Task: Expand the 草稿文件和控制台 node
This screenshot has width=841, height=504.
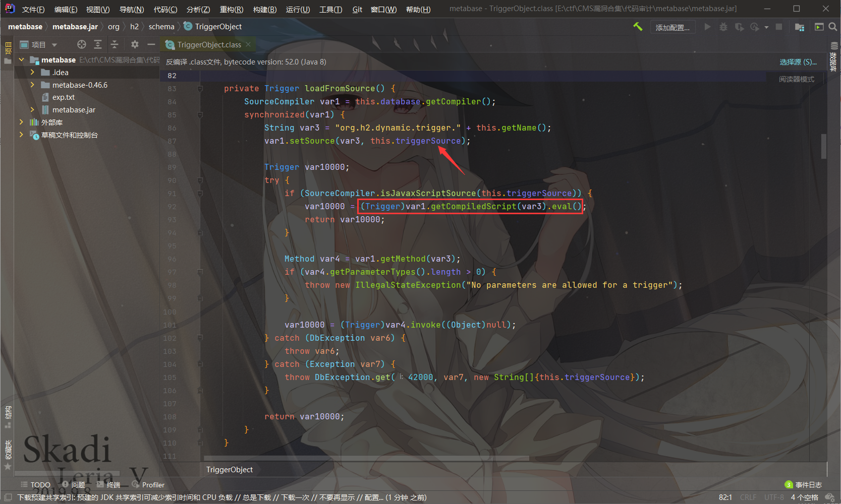Action: pyautogui.click(x=21, y=135)
